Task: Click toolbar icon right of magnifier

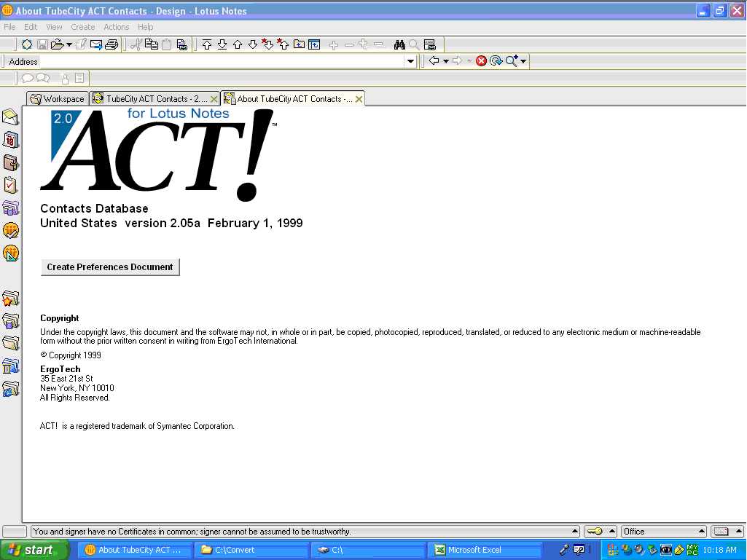Action: [x=430, y=44]
